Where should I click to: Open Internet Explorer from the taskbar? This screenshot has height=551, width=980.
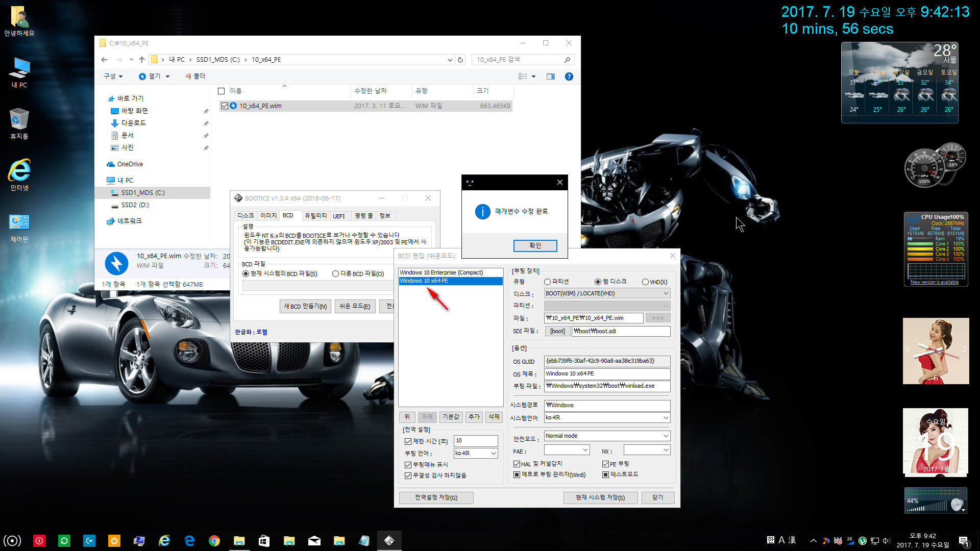pos(164,541)
